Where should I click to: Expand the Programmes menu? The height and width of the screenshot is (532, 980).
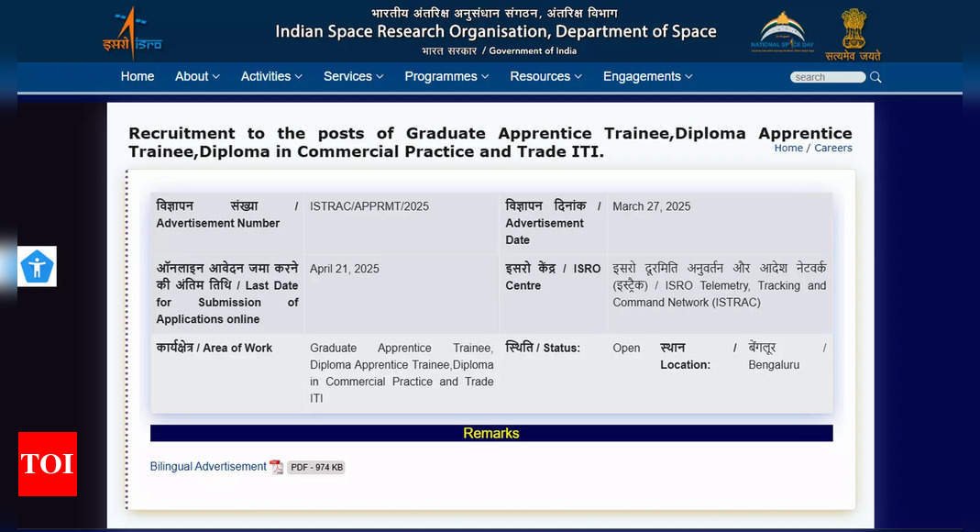[446, 76]
